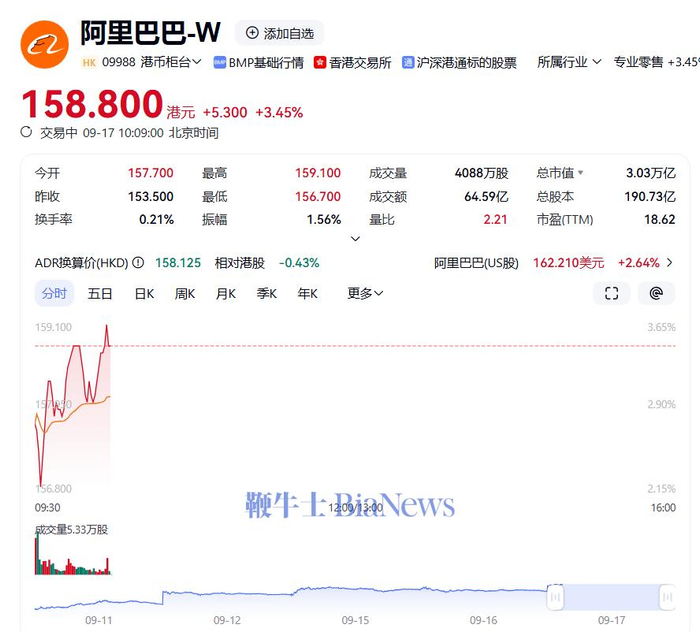Screen dimensions: 700x632
Task: Click the 最低 value 156.700
Action: click(318, 196)
